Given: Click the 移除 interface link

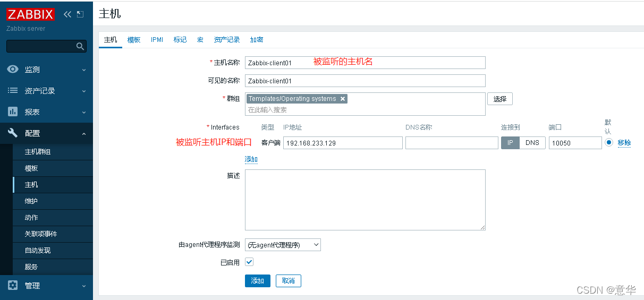Looking at the screenshot, I should [x=624, y=143].
